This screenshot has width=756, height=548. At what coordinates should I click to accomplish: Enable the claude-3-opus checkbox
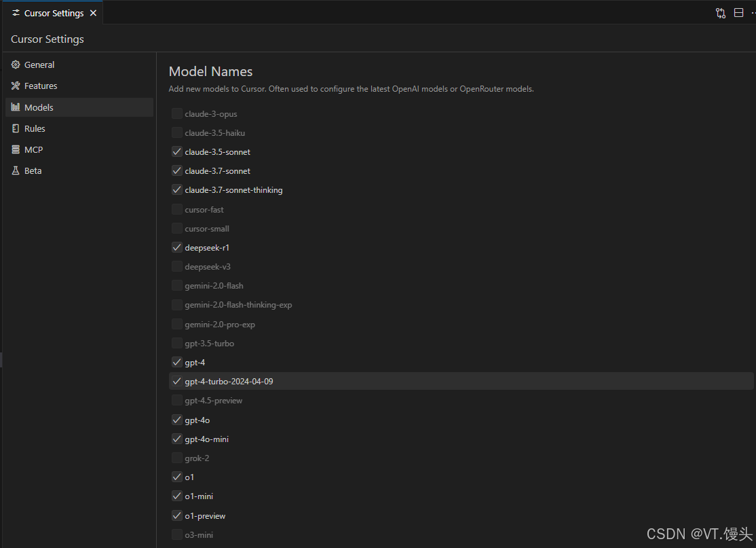coord(177,113)
